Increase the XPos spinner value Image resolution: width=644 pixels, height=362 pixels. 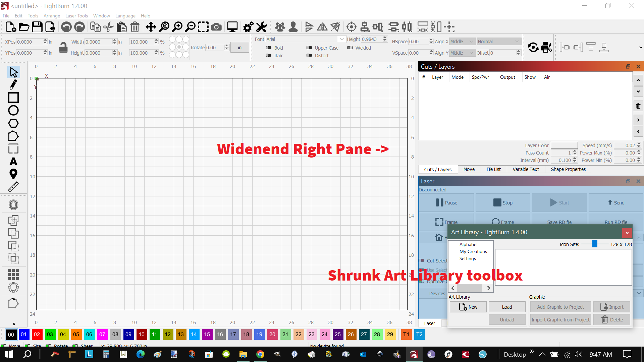click(x=45, y=40)
